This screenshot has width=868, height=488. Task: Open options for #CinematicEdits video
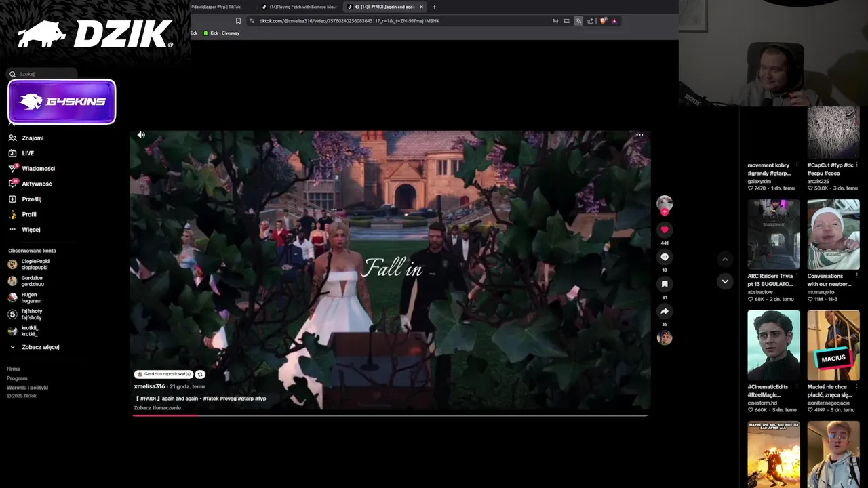[x=797, y=387]
